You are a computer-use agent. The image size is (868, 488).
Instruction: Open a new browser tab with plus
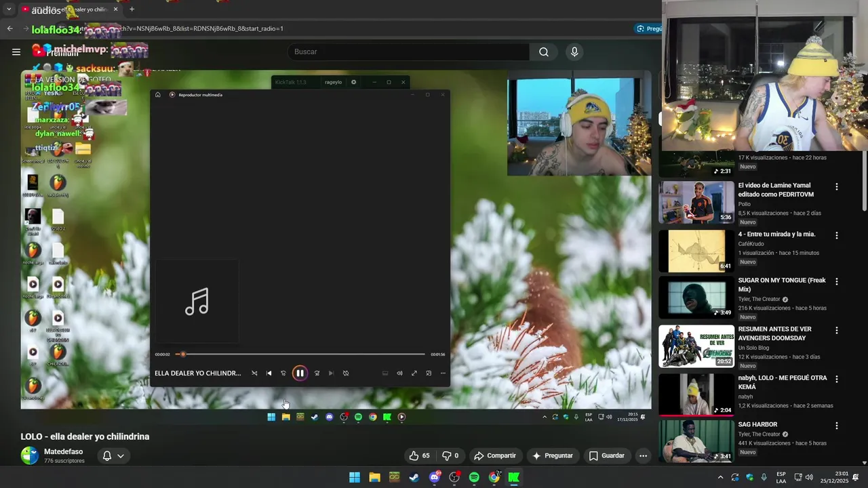click(x=132, y=9)
